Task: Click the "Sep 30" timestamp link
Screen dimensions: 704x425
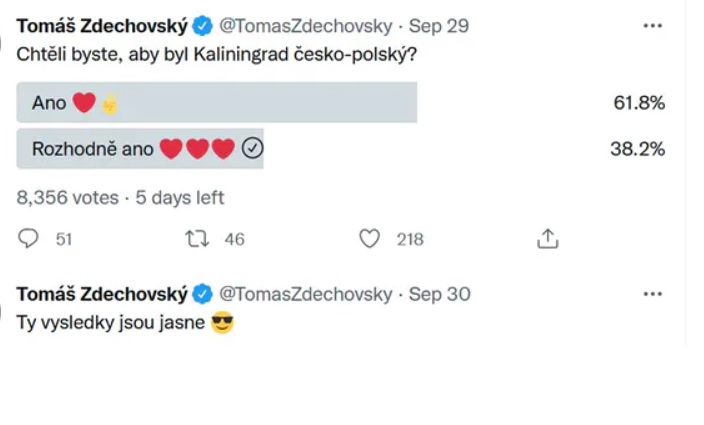Action: pyautogui.click(x=440, y=294)
